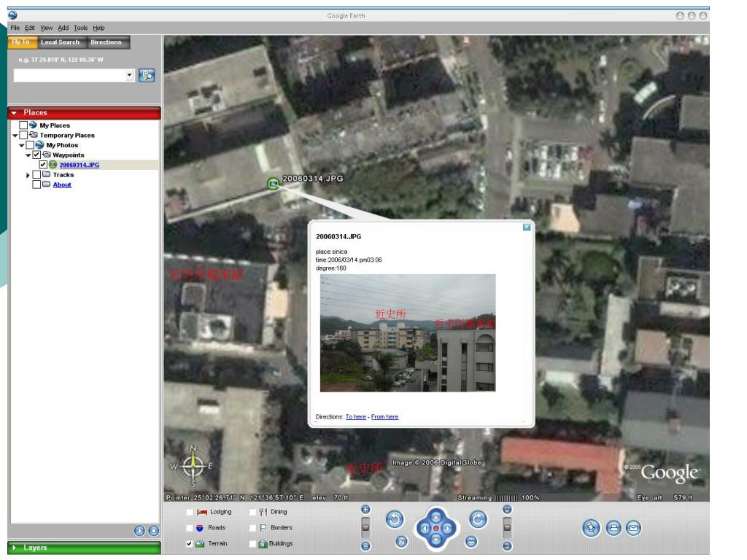The width and height of the screenshot is (747, 560).
Task: Reset tilt button below clockwise rotate
Action: [471, 542]
